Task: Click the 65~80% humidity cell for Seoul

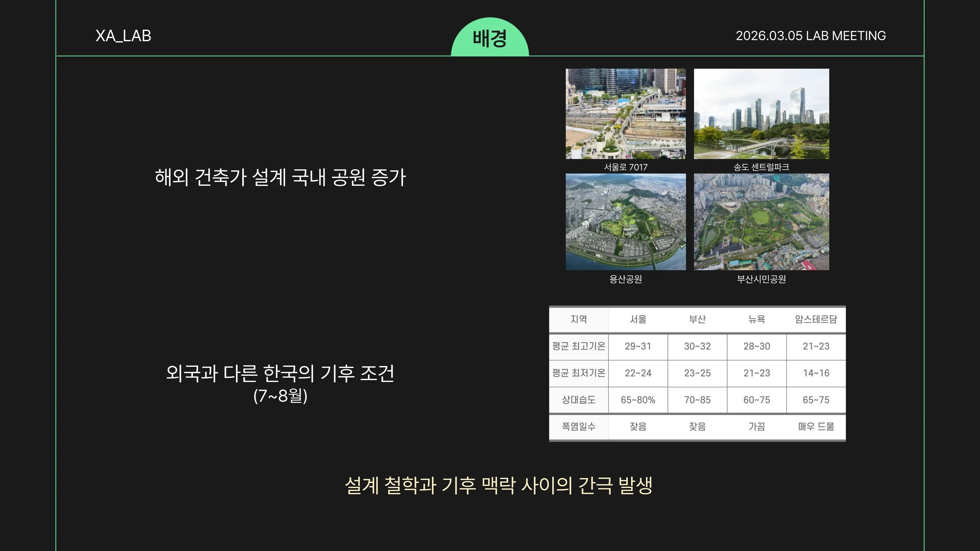Action: (x=638, y=400)
